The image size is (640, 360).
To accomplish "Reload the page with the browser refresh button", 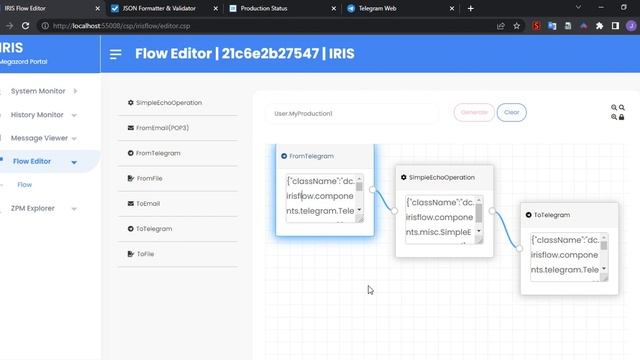I will click(25, 26).
